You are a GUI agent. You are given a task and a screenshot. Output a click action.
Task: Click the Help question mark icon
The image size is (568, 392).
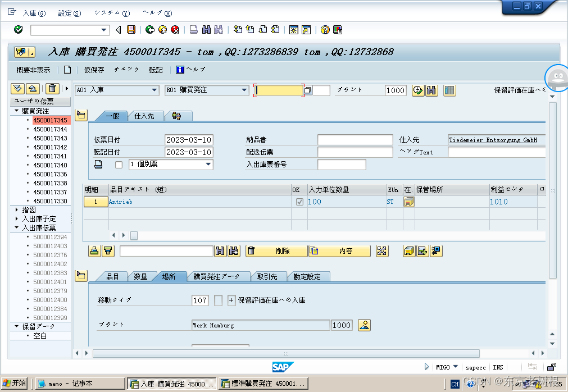click(326, 30)
